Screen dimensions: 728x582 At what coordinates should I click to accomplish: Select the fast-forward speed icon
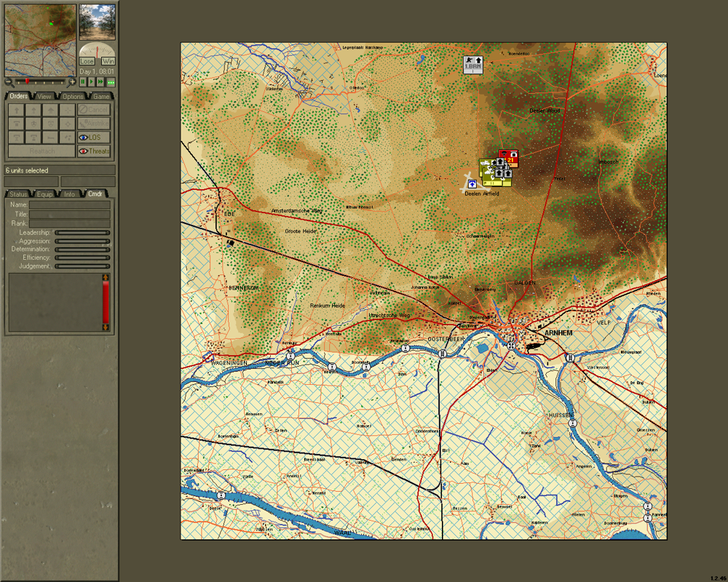tap(100, 82)
